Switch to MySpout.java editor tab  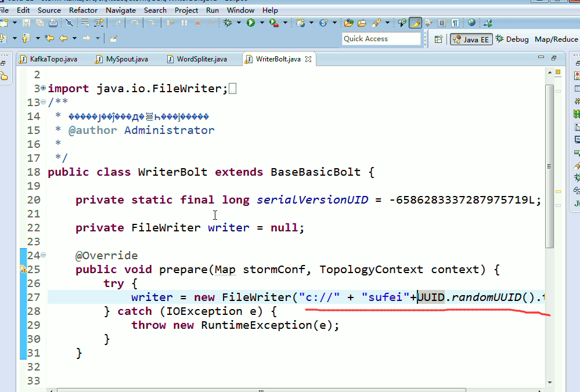[x=122, y=59]
